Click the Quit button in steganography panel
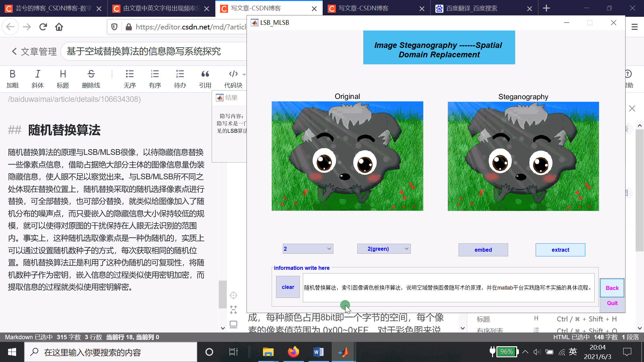Image resolution: width=644 pixels, height=362 pixels. [612, 303]
